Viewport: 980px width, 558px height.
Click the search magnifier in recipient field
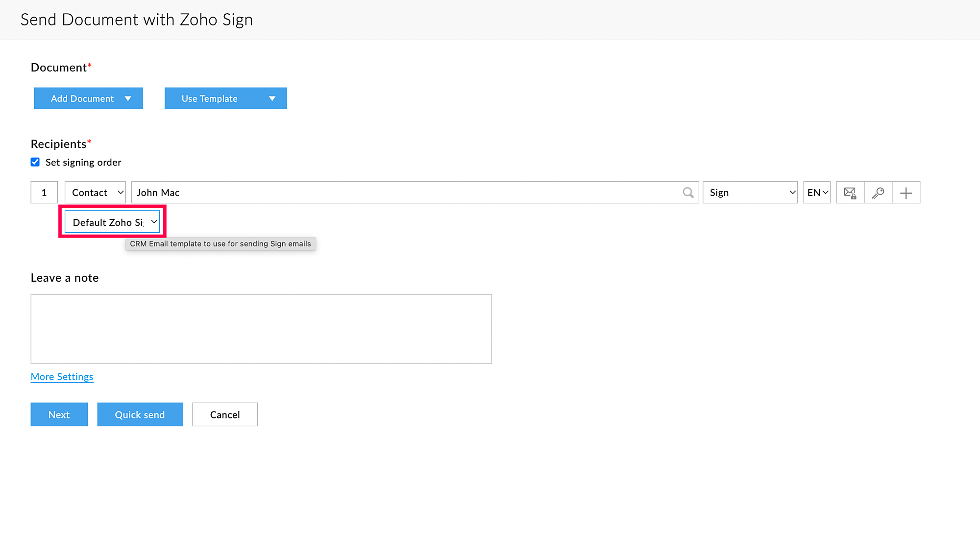tap(688, 193)
